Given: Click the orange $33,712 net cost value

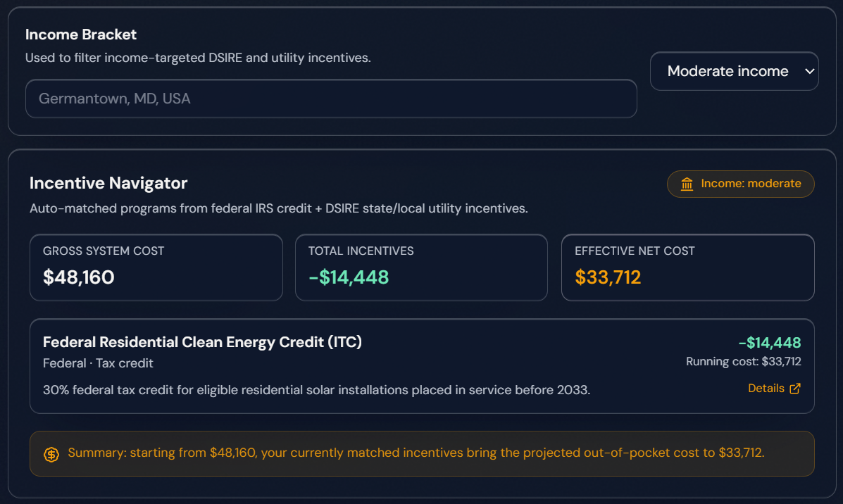Looking at the screenshot, I should click(x=608, y=277).
